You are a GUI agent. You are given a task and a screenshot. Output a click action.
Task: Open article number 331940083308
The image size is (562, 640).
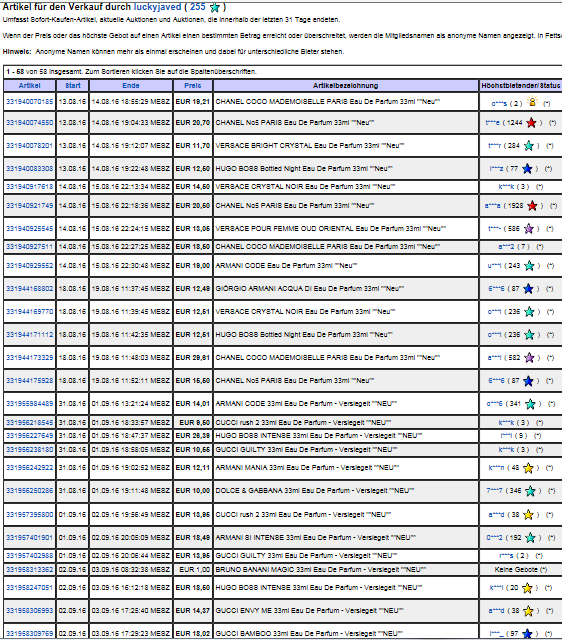click(29, 169)
